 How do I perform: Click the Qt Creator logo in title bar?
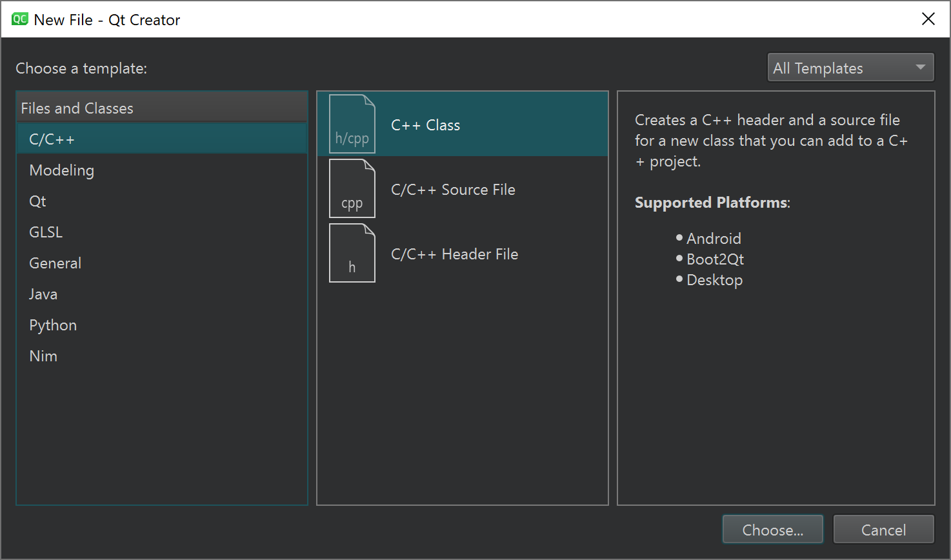click(20, 19)
